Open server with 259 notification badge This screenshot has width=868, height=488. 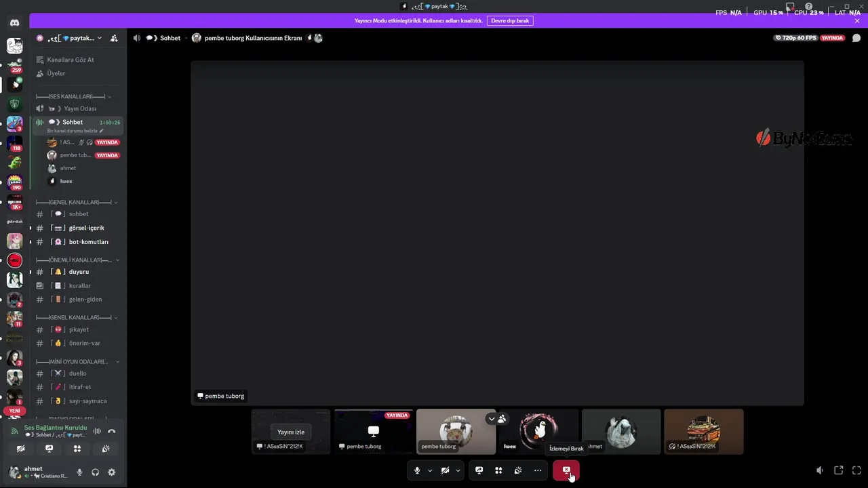click(14, 65)
